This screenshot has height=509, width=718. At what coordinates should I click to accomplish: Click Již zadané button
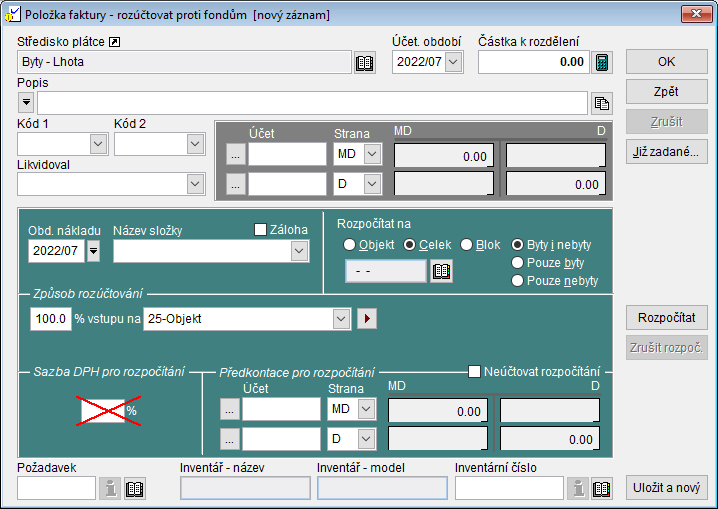666,152
